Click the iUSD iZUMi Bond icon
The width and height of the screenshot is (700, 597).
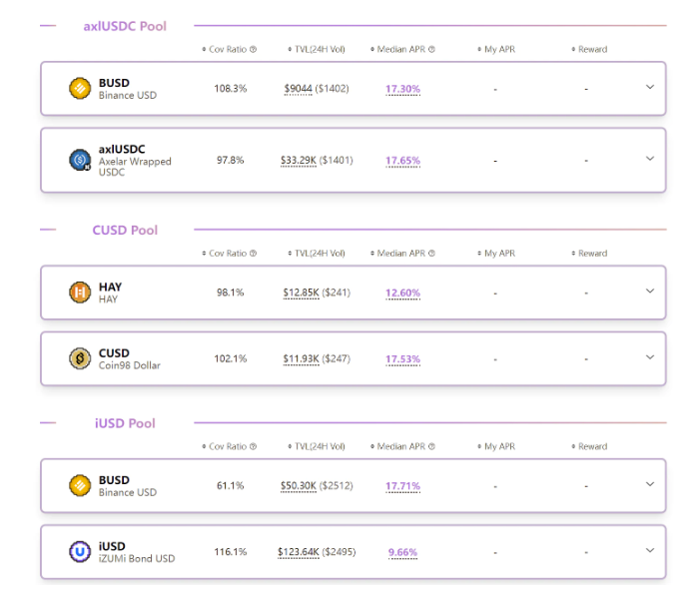point(80,551)
